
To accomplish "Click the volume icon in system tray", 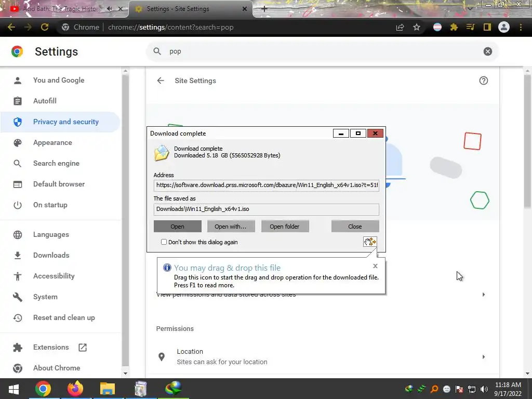I will (484, 389).
